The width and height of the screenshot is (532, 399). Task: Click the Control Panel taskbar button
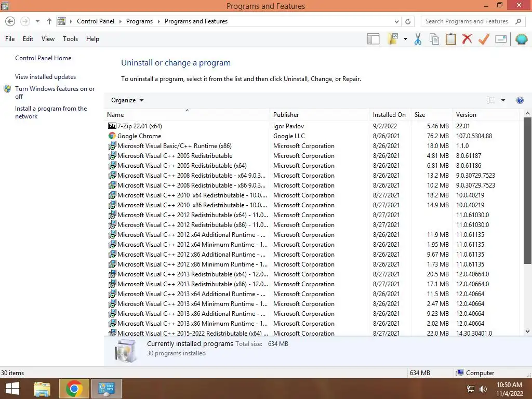click(x=106, y=389)
